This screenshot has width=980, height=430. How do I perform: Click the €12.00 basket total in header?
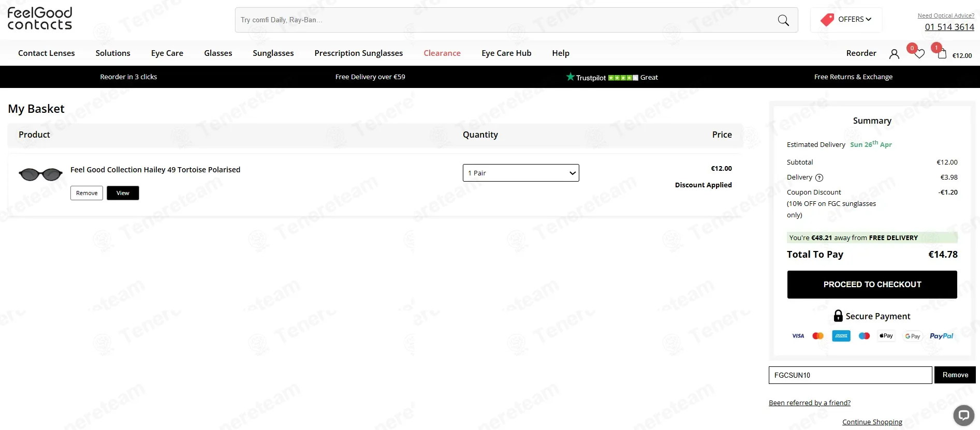tap(962, 55)
